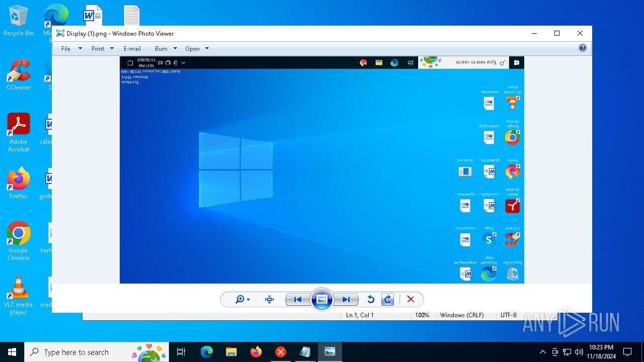Open the notification center
Screen dimensions: 644x362
[627, 352]
